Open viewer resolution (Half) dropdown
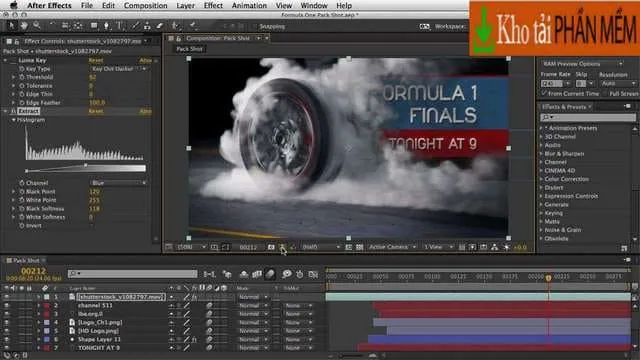640x360 pixels. coord(321,247)
